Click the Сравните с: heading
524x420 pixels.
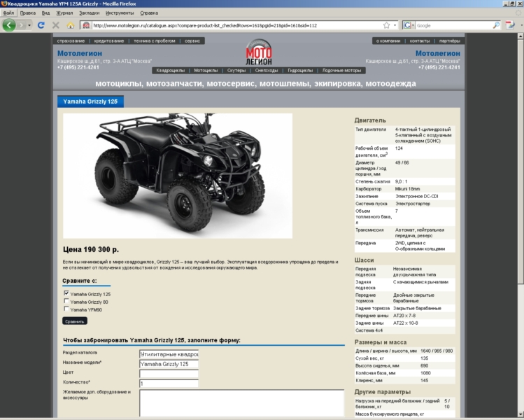[x=80, y=281]
